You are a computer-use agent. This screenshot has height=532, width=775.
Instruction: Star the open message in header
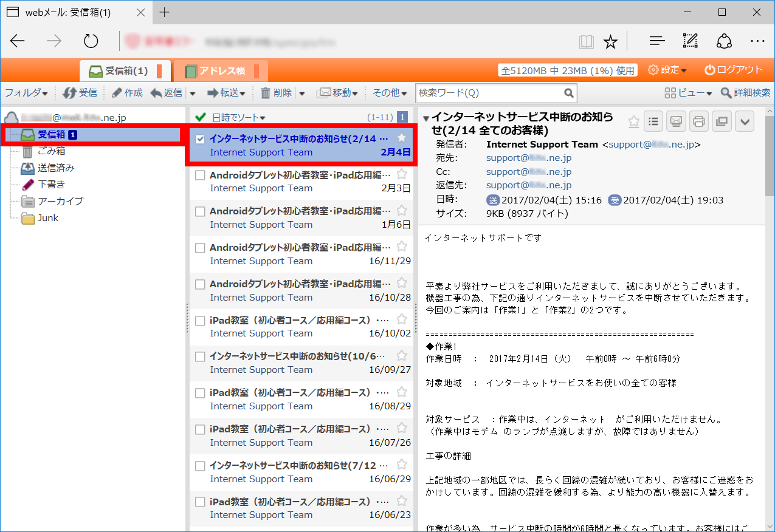(x=633, y=121)
